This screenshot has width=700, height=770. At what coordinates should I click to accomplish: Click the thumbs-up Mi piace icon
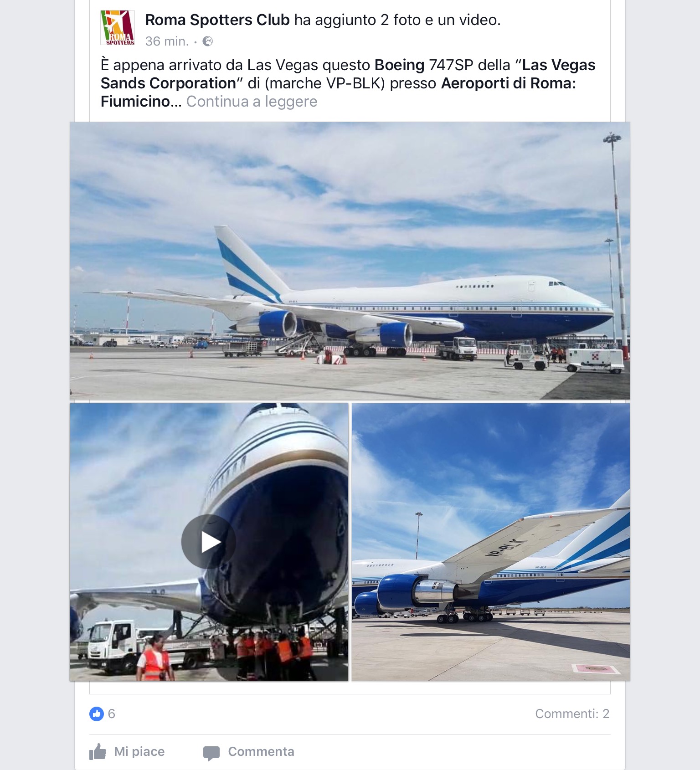(98, 751)
